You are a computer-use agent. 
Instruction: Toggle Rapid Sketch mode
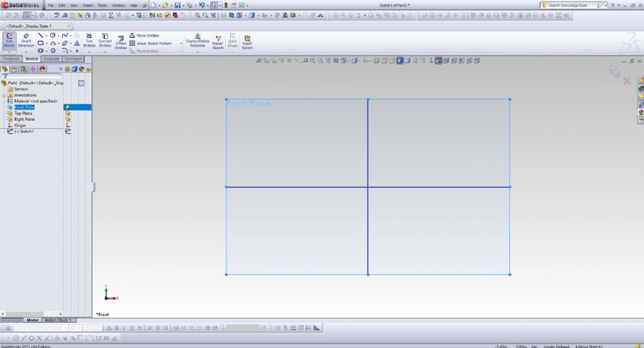pyautogui.click(x=247, y=42)
